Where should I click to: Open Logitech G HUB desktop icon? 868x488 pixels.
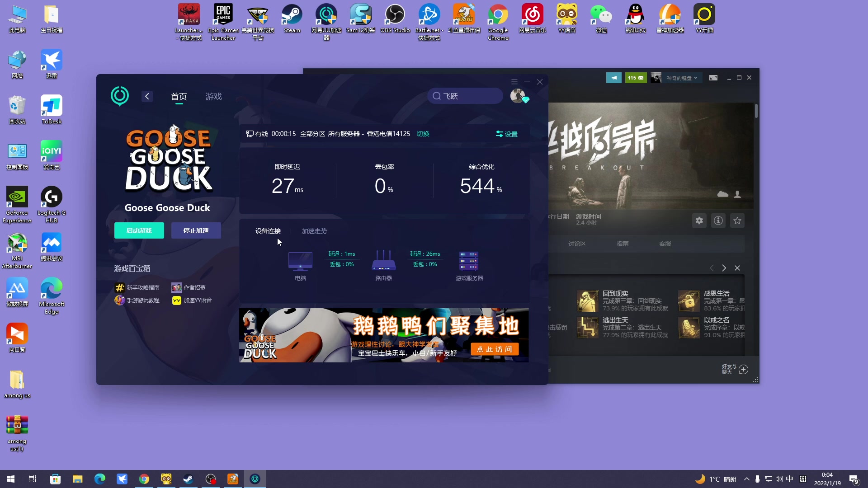point(51,205)
